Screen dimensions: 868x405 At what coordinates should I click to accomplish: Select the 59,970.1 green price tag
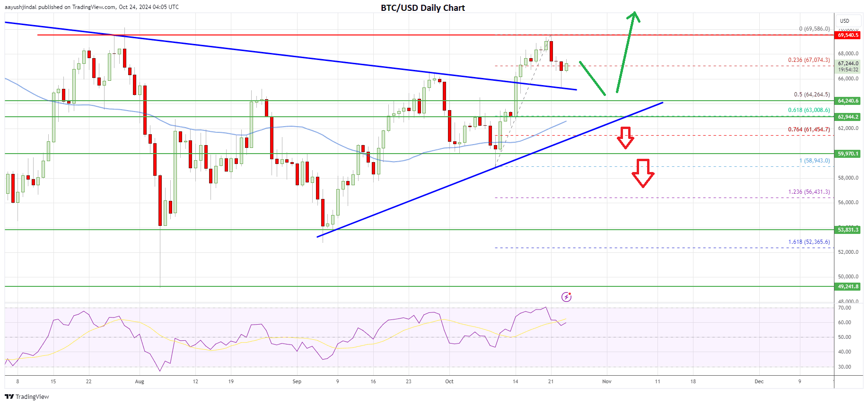[848, 154]
